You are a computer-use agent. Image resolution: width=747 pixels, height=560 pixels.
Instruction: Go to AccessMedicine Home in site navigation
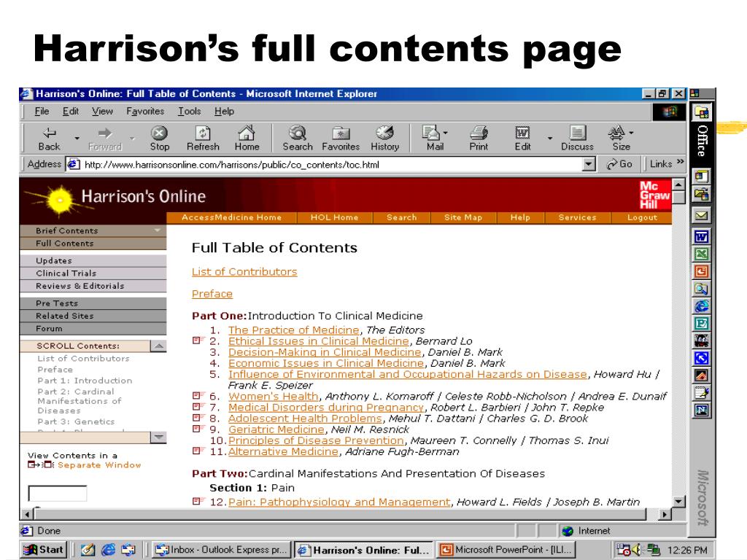[x=231, y=217]
